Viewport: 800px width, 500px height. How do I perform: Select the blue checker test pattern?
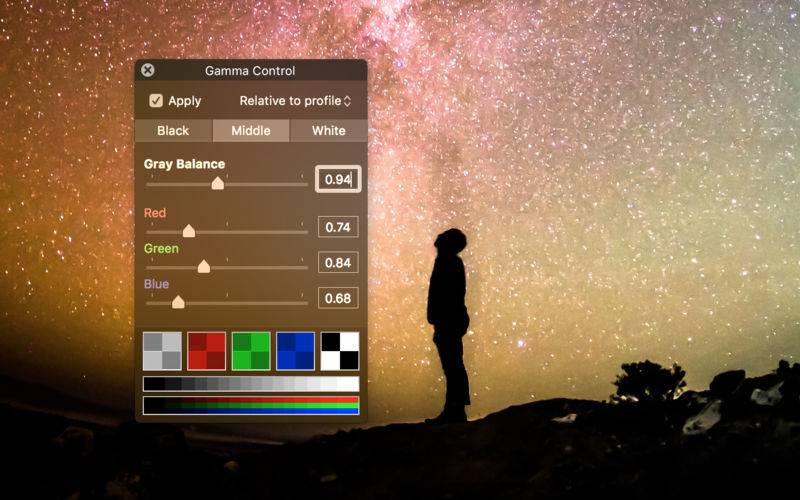coord(295,351)
